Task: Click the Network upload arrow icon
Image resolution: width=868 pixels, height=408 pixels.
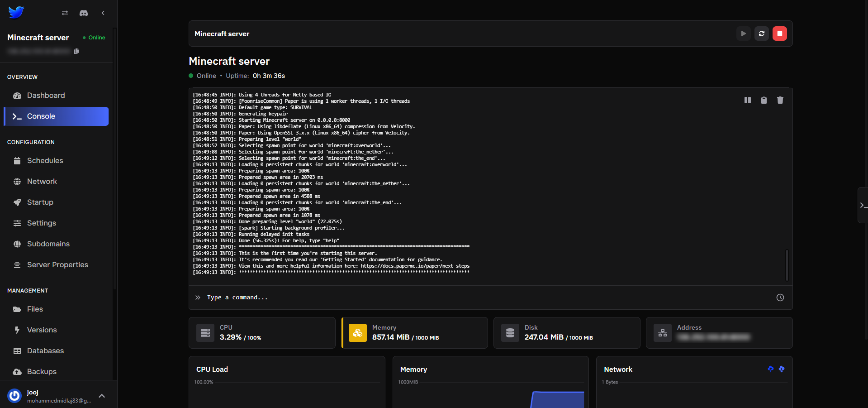Action: point(771,369)
